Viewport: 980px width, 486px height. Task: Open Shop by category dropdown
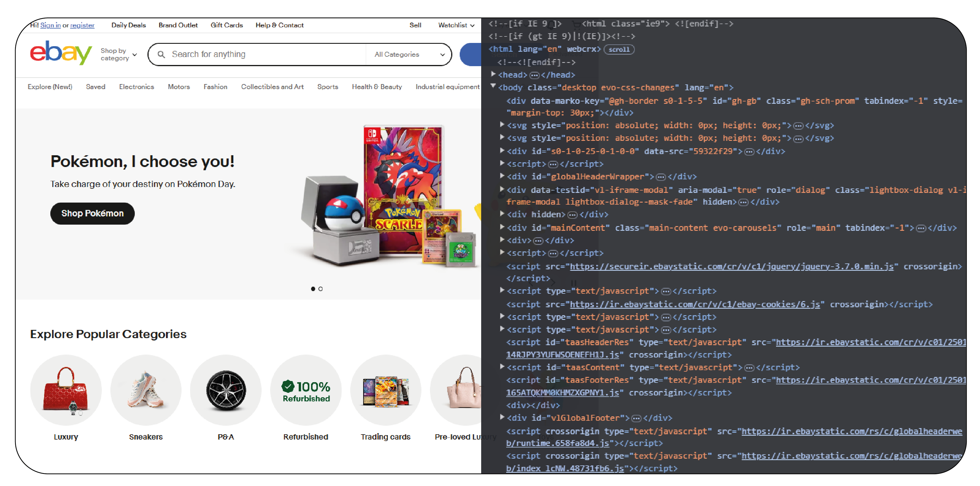pyautogui.click(x=119, y=54)
